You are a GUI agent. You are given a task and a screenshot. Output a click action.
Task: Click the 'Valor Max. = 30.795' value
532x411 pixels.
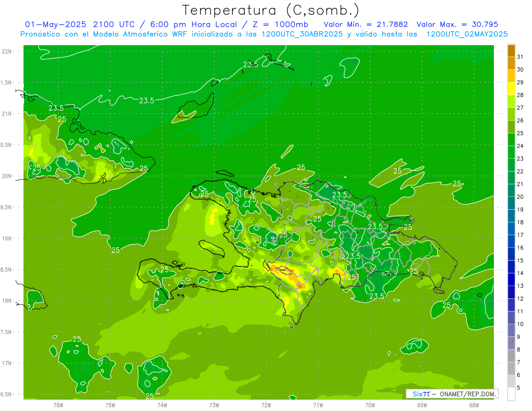point(458,24)
